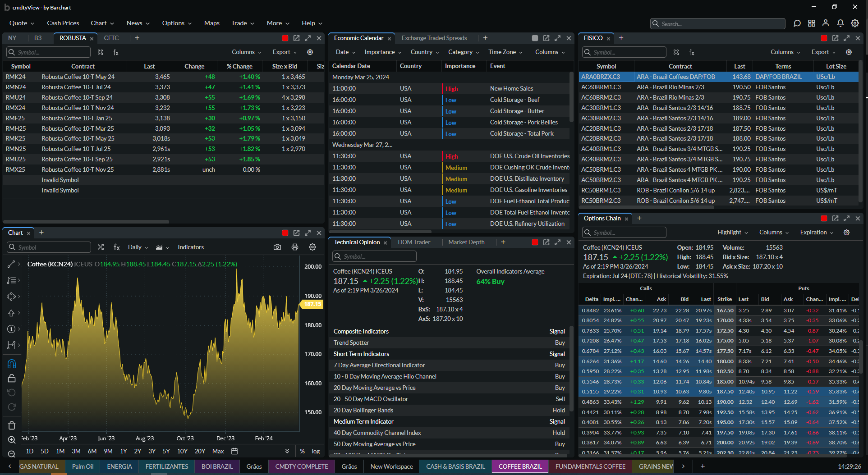This screenshot has height=475, width=868.
Task: Redo chart drawing action
Action: point(12,407)
